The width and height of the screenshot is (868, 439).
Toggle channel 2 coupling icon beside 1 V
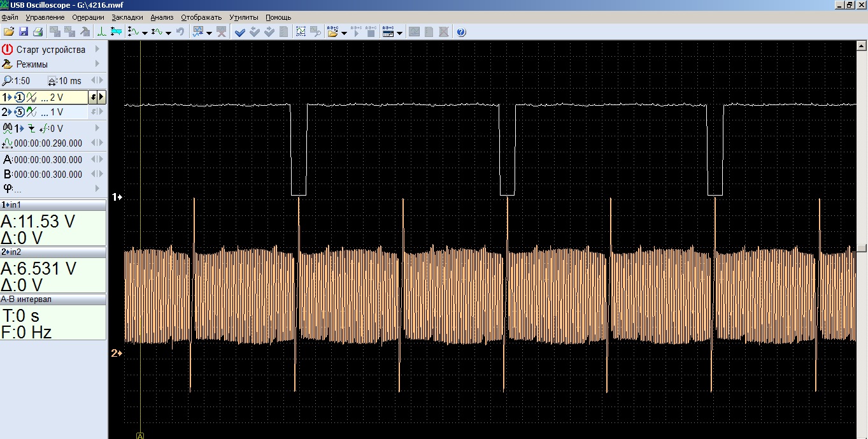pos(31,112)
